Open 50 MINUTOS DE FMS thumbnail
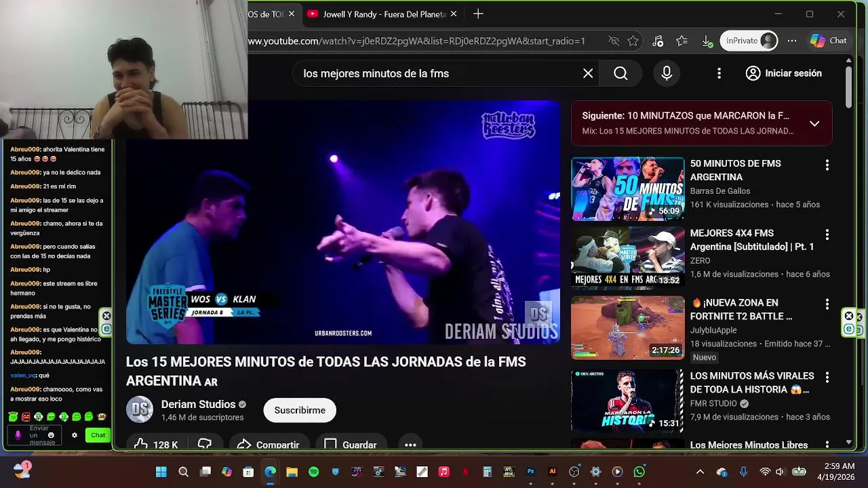Viewport: 868px width, 488px height. (x=628, y=189)
